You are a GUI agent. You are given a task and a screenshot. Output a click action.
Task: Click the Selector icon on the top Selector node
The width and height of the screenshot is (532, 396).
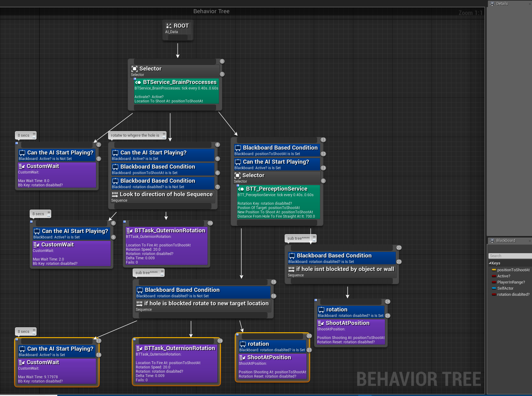(x=134, y=69)
